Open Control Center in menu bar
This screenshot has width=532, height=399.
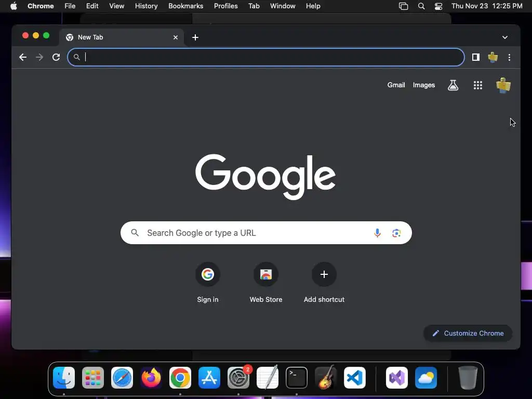[438, 6]
